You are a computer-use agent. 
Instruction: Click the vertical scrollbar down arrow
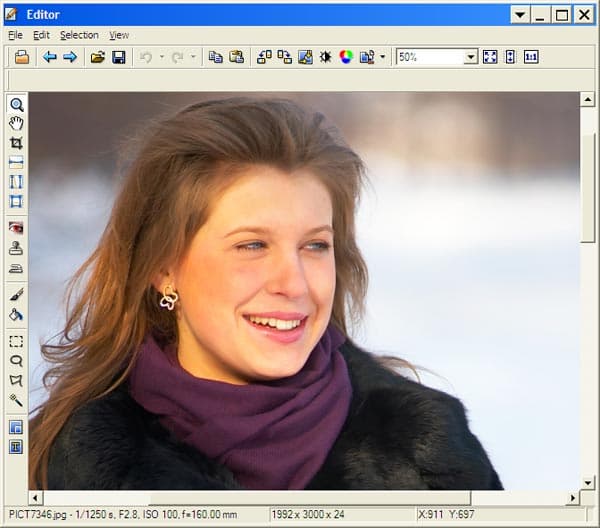[x=588, y=483]
